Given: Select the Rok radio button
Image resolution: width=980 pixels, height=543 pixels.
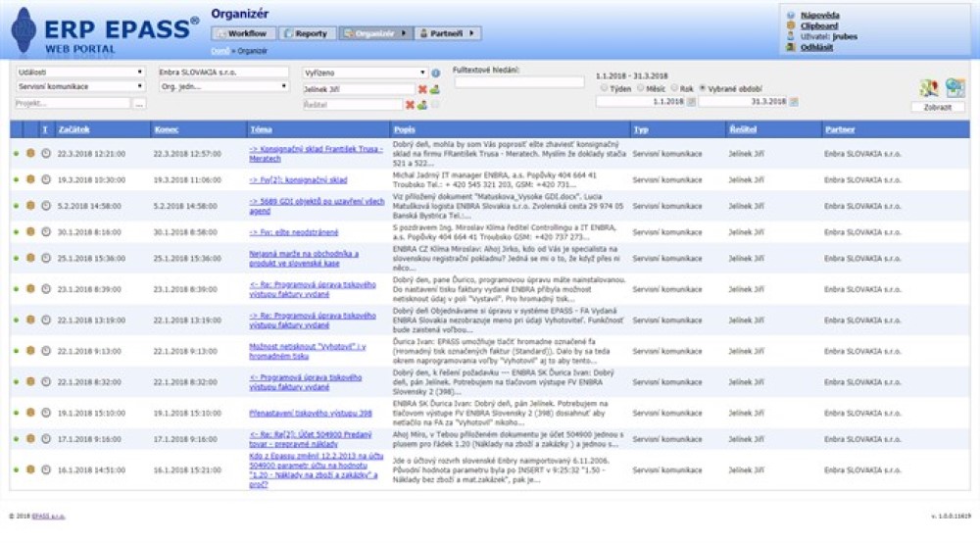Looking at the screenshot, I should [674, 89].
